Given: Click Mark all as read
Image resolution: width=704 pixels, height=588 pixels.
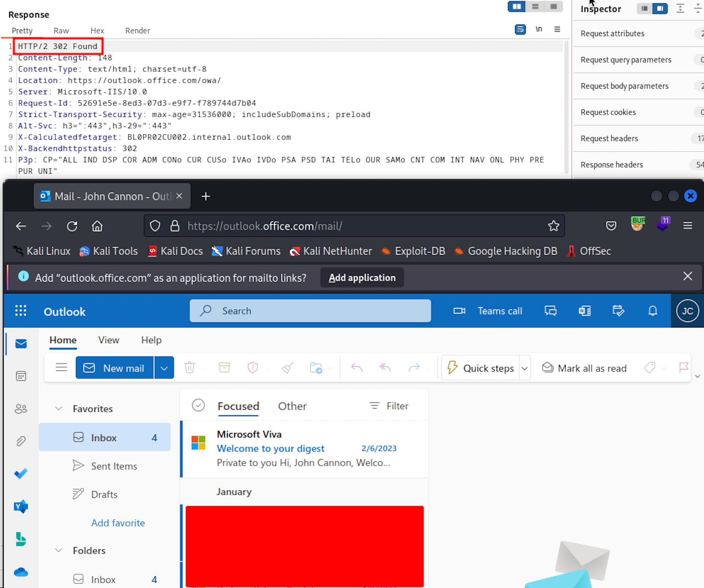Looking at the screenshot, I should click(584, 368).
